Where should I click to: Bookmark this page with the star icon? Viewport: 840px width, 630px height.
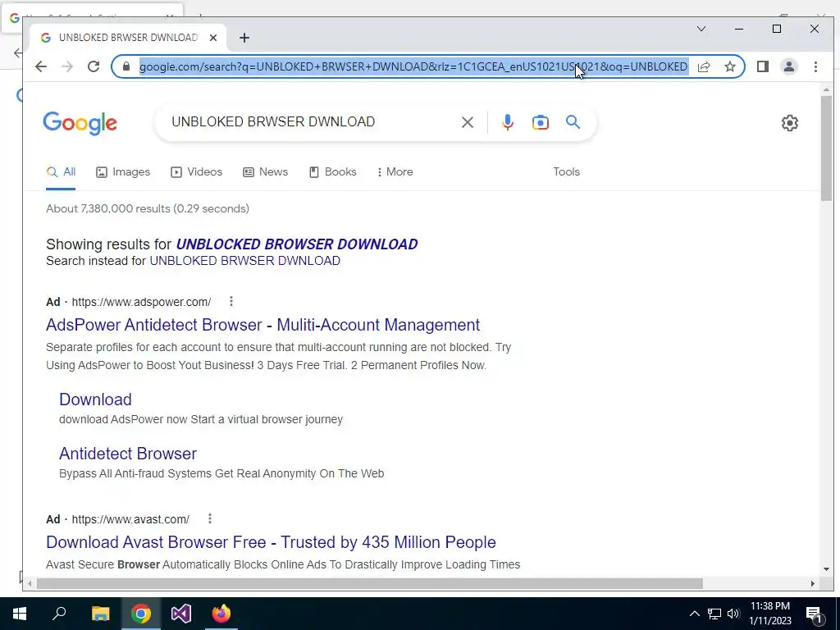[x=729, y=66]
